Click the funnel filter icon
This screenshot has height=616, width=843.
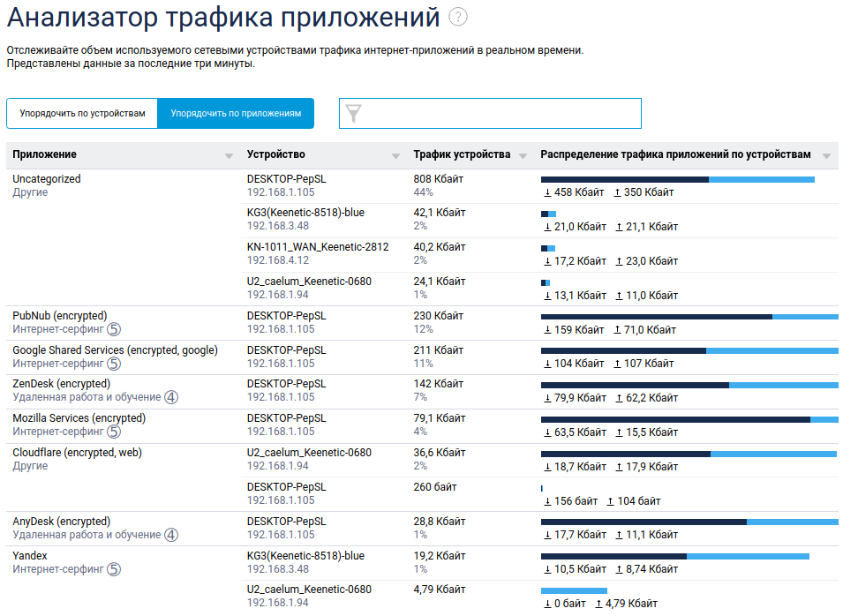pyautogui.click(x=354, y=113)
